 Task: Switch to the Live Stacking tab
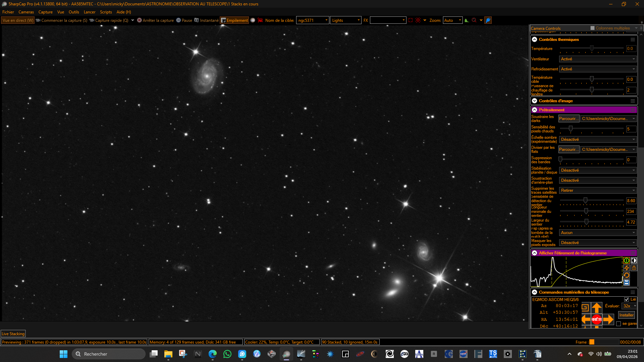click(x=13, y=334)
